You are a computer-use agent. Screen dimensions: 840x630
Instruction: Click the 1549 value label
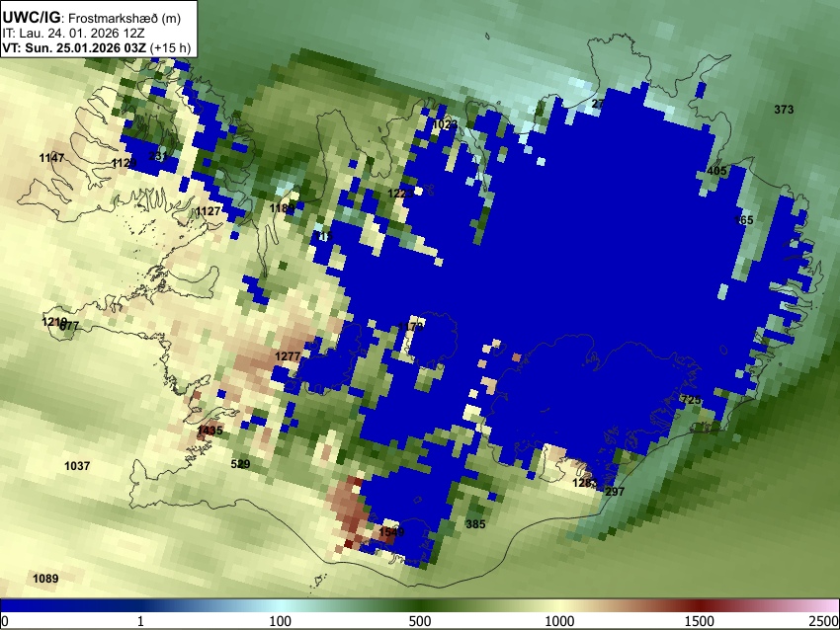click(x=391, y=532)
